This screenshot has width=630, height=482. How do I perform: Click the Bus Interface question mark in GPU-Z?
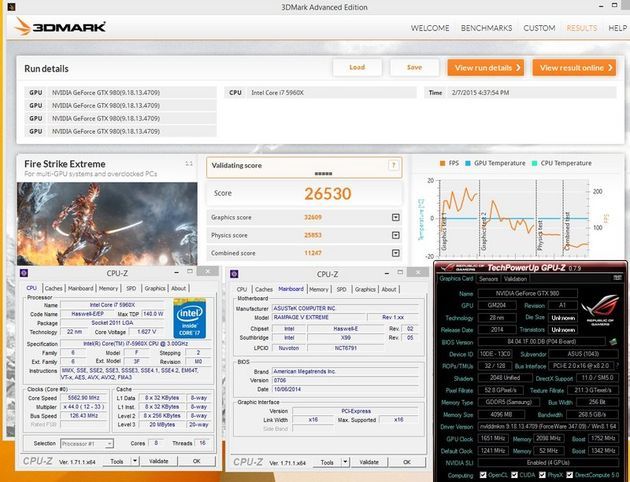[617, 366]
